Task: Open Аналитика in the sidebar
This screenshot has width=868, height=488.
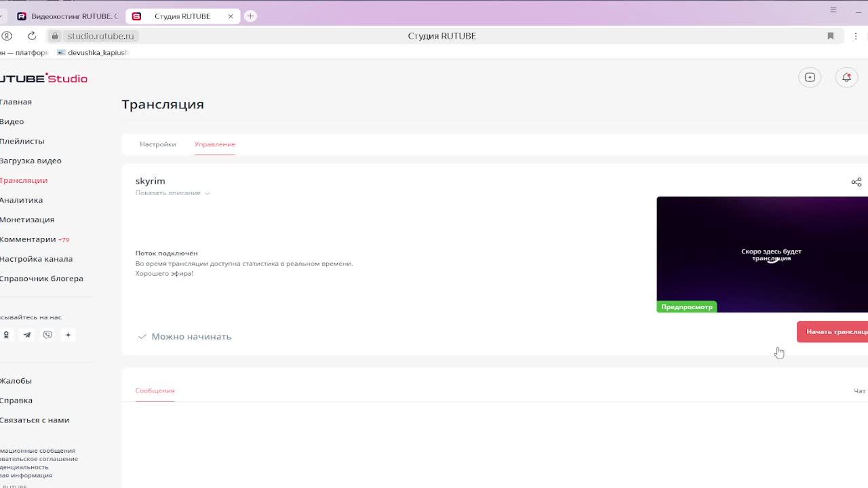Action: click(x=21, y=200)
